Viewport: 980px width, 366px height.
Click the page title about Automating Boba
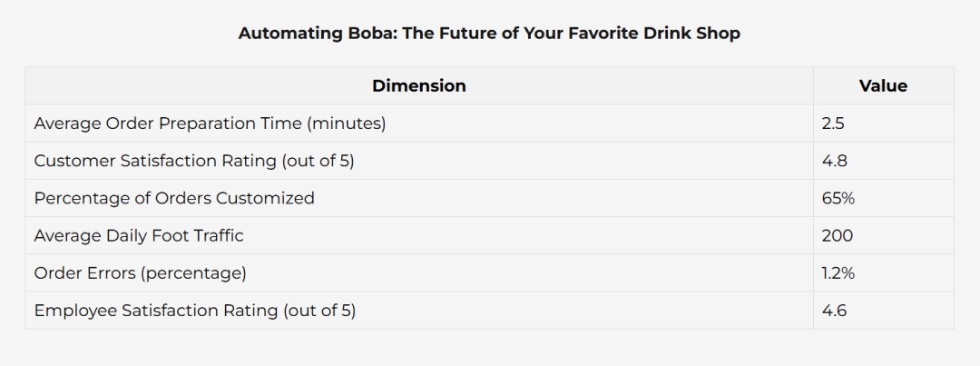tap(489, 33)
